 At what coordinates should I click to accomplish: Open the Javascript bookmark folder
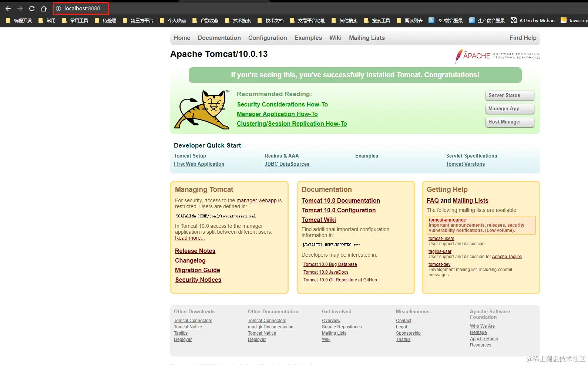tap(574, 21)
